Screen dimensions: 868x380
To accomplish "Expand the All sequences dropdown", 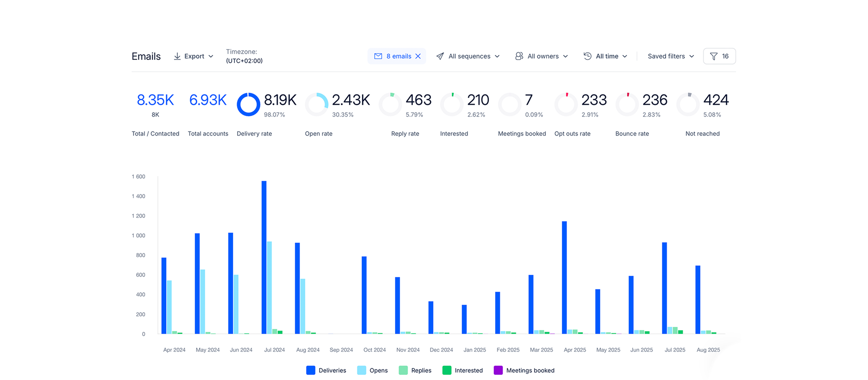I will pos(474,56).
